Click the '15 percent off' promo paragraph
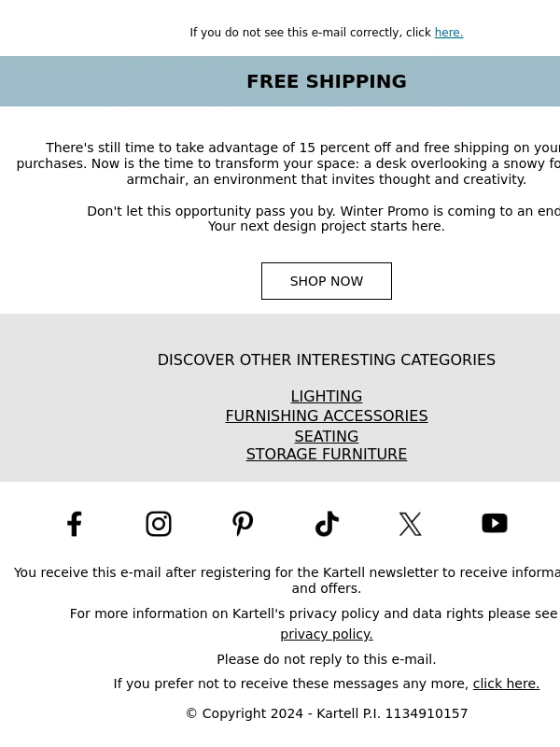Viewport: 560px width, 747px height. pyautogui.click(x=288, y=163)
